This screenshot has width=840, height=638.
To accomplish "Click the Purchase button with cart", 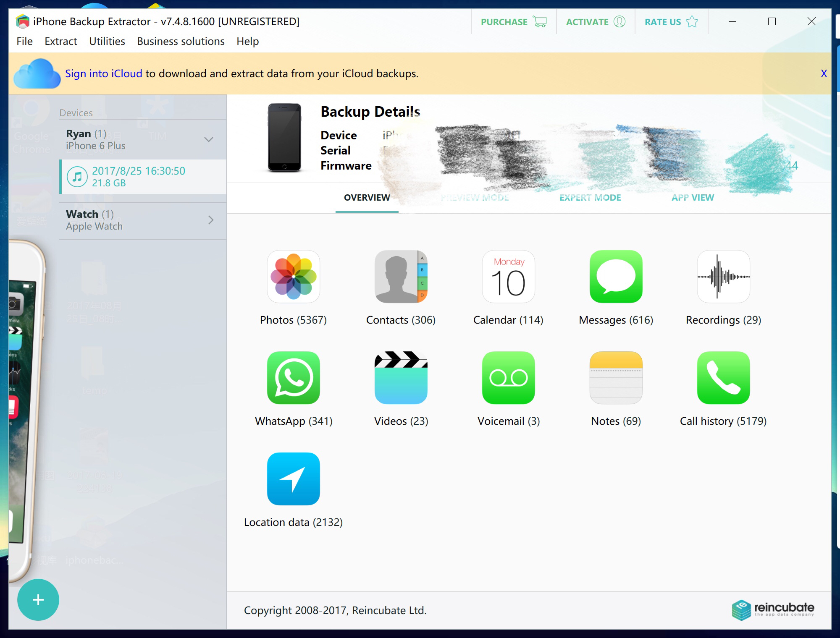I will coord(513,22).
